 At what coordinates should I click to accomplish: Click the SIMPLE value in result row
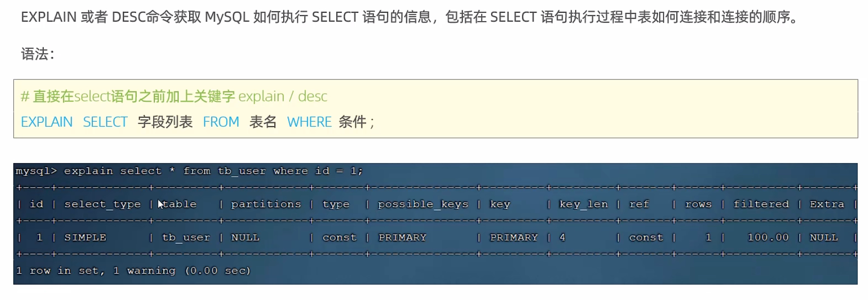(x=85, y=238)
